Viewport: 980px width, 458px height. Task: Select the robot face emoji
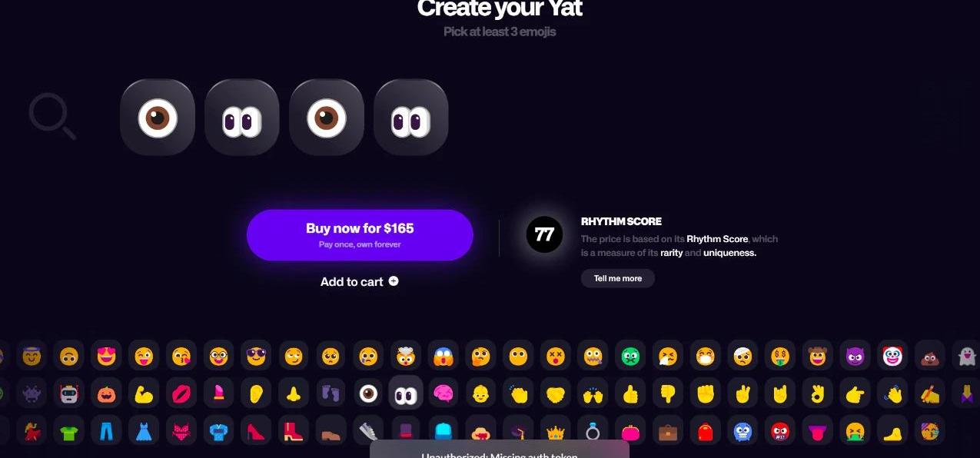click(69, 393)
